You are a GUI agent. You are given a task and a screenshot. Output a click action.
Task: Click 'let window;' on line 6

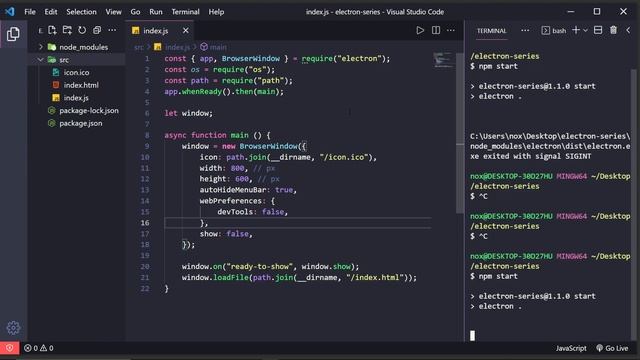[x=189, y=113]
